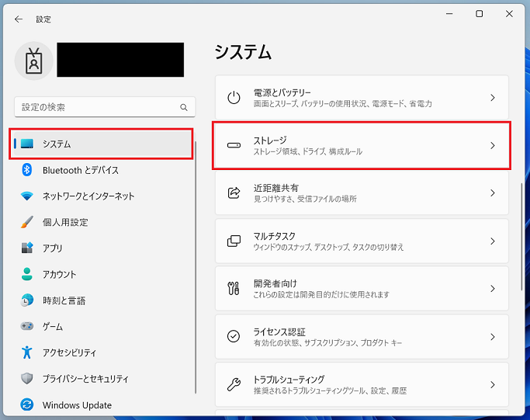Image resolution: width=530 pixels, height=420 pixels.
Task: Open アクセシビリティ settings category
Action: pos(101,352)
